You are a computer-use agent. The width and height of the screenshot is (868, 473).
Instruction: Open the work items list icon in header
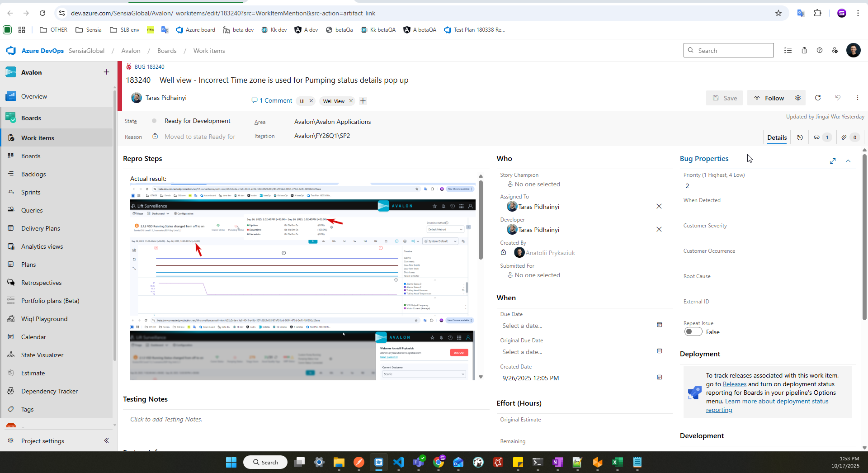(x=788, y=51)
